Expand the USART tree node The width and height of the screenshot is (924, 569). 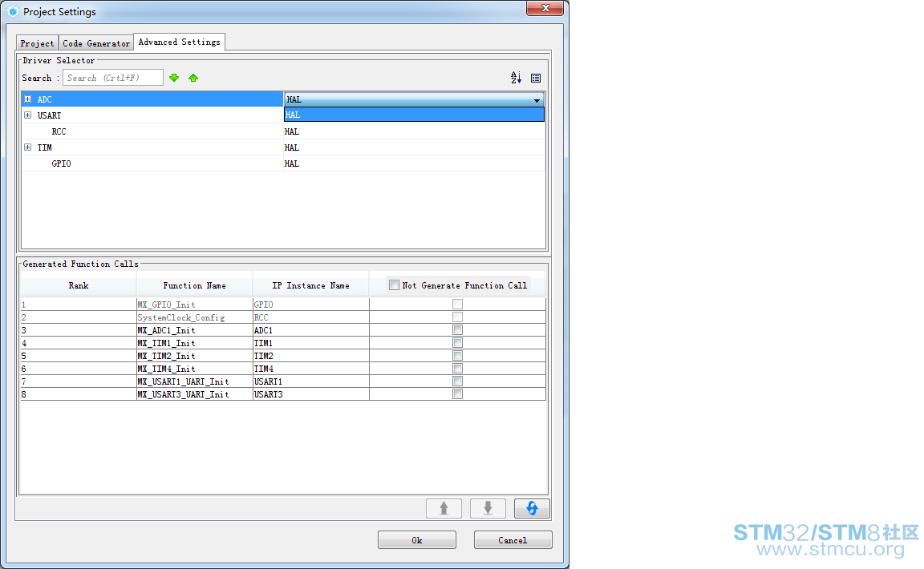pos(28,115)
